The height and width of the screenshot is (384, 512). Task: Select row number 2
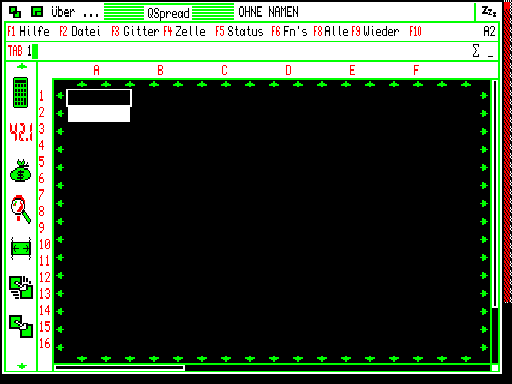(41, 112)
